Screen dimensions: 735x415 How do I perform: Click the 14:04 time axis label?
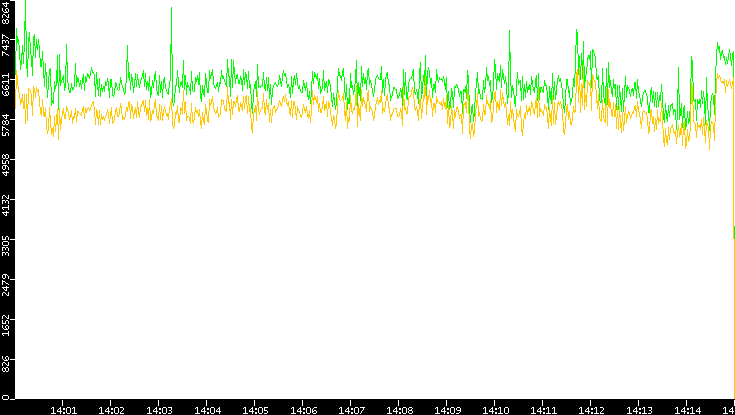(207, 410)
